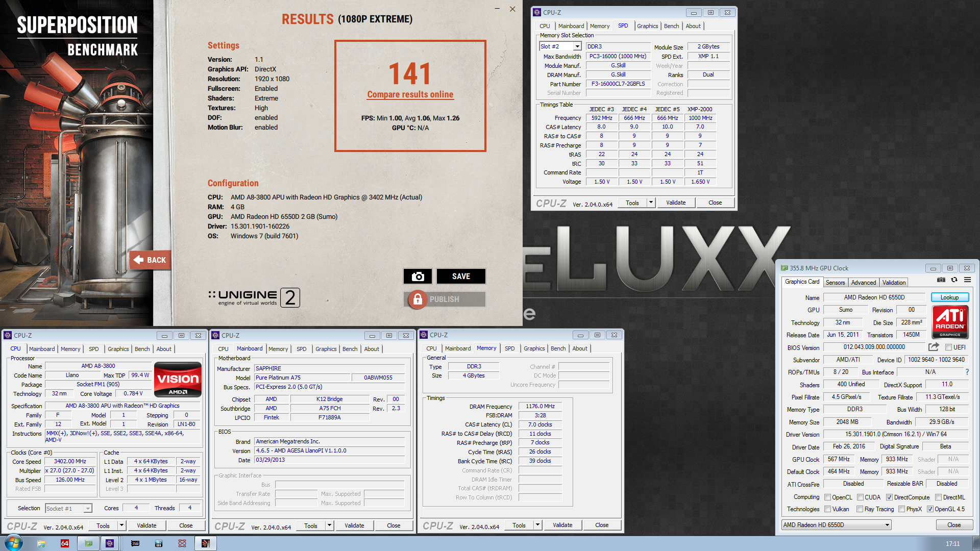Toggle the DirectML checkbox

(x=938, y=497)
